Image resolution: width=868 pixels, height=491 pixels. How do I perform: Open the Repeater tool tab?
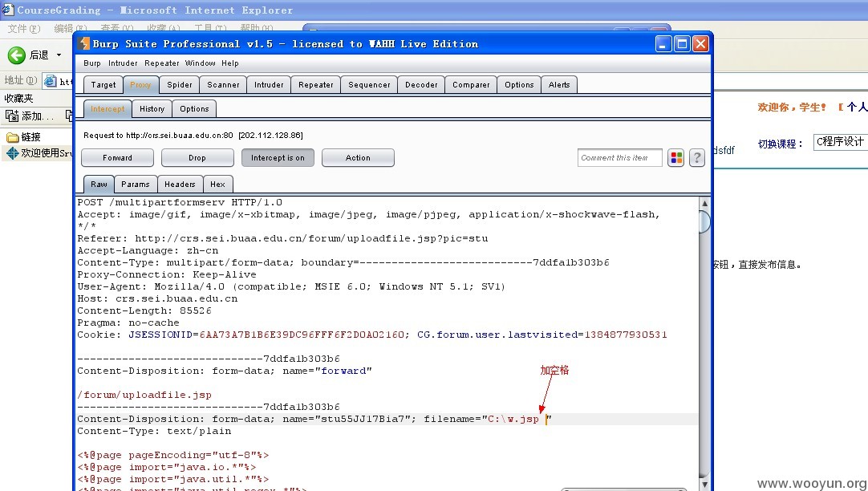pyautogui.click(x=316, y=85)
